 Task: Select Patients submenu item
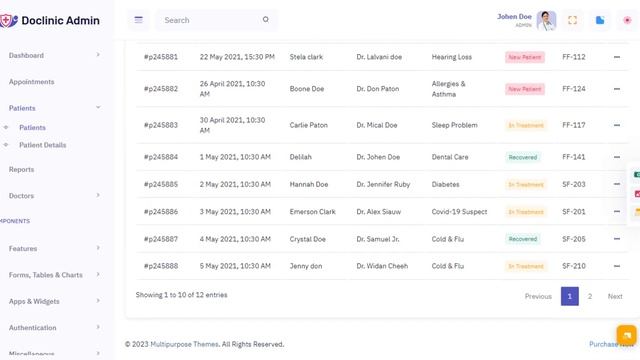(32, 128)
